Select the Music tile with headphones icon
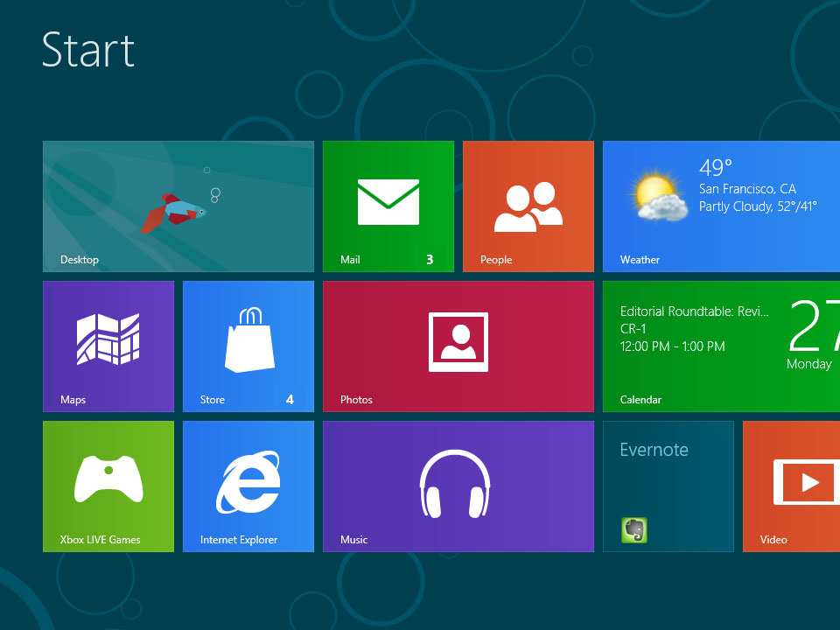840x630 pixels. [458, 486]
